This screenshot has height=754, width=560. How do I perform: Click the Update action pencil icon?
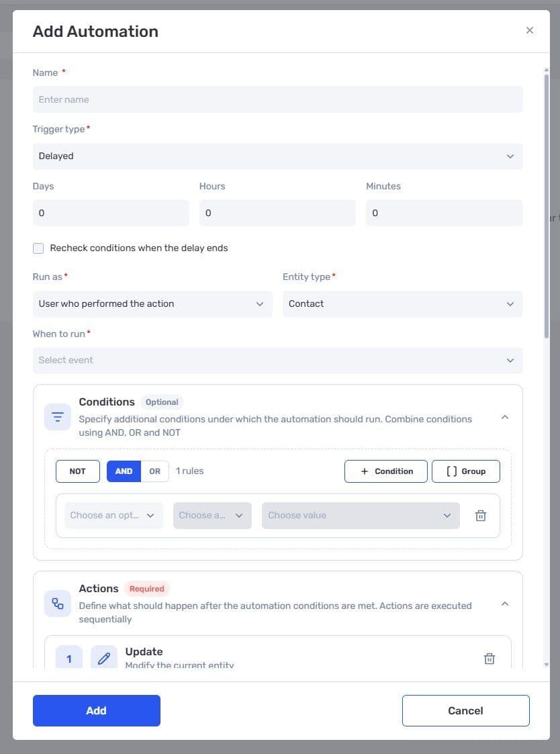tap(104, 657)
